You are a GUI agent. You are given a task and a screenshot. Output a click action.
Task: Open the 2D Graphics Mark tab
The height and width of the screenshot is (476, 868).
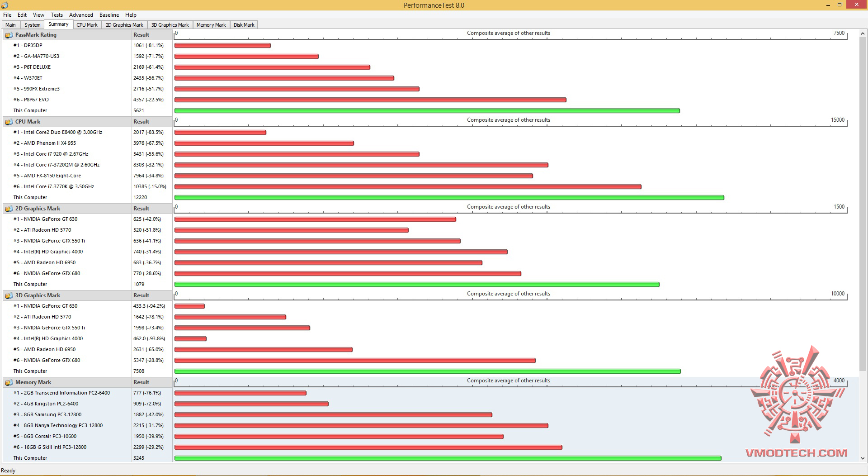pos(124,25)
